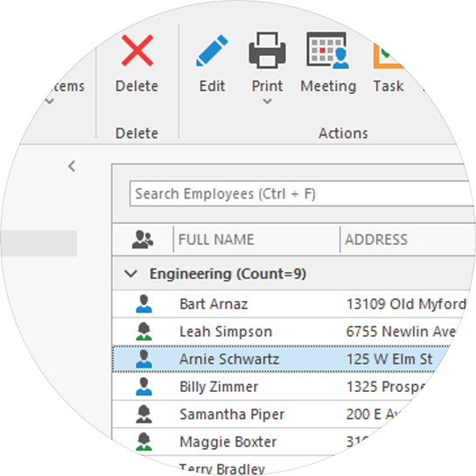
Task: Select the Leah Simpson name cell
Action: [x=226, y=332]
